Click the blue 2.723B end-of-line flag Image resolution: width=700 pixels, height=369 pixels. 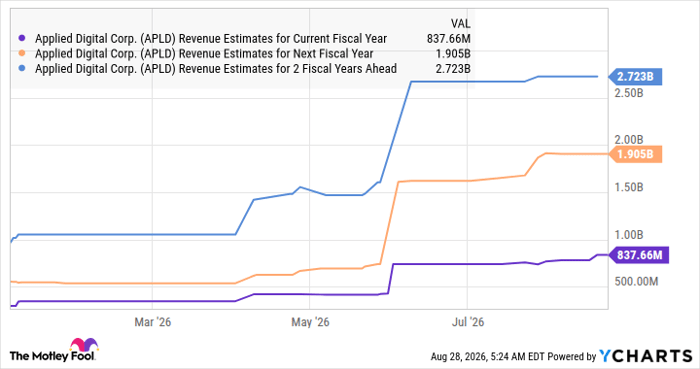click(x=635, y=77)
